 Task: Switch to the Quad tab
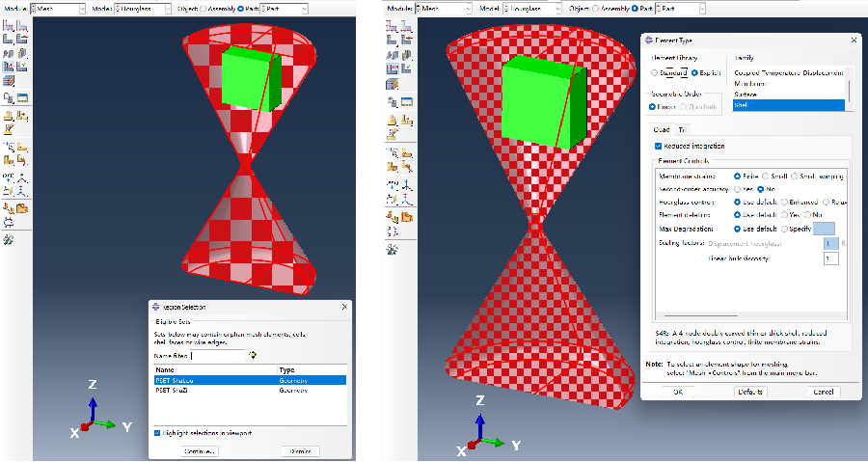click(x=662, y=129)
